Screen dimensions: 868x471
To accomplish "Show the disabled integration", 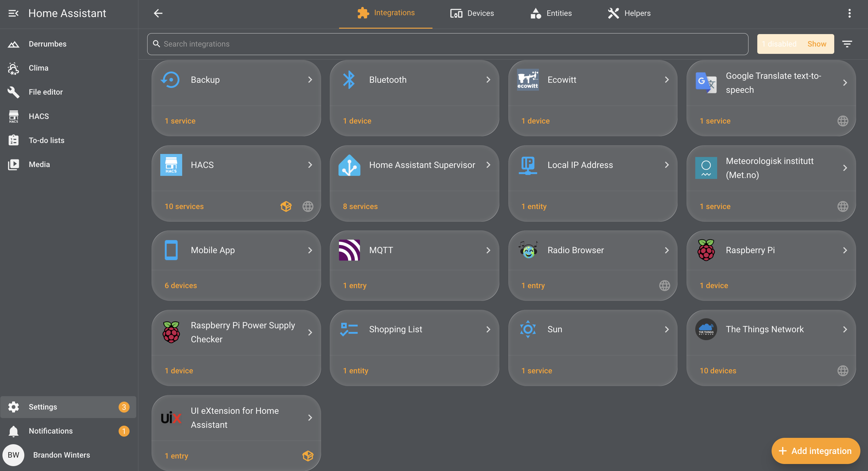I will [x=816, y=44].
